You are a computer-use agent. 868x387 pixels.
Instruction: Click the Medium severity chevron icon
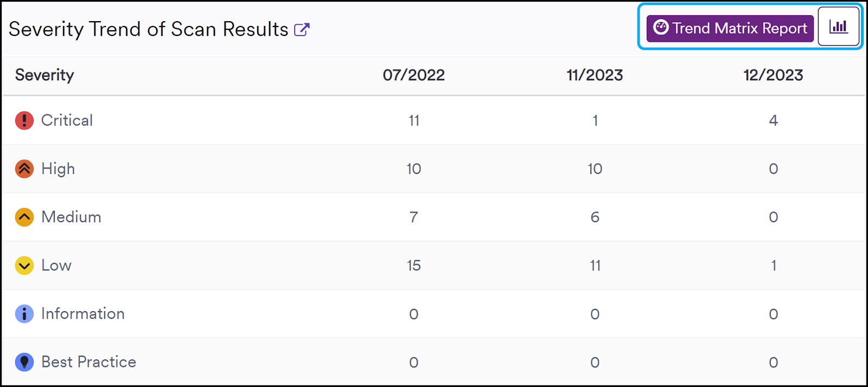point(24,217)
